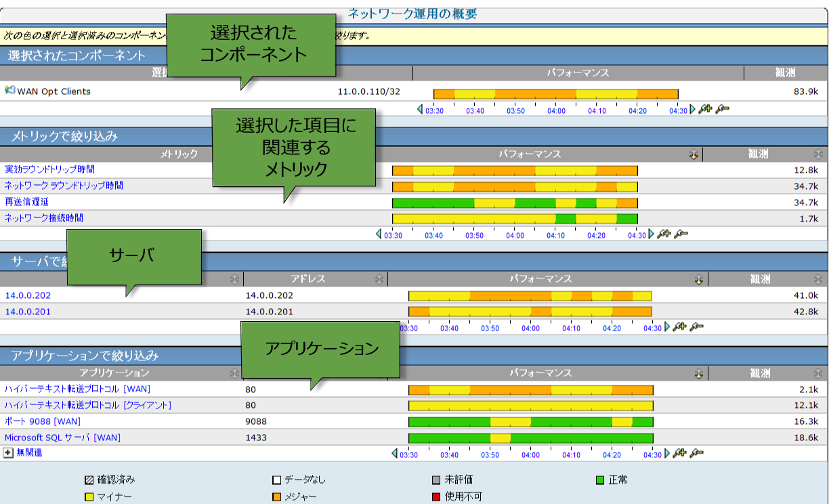Viewport: 829px width, 504px height.
Task: Expand the 無関連 group
Action: click(9, 453)
